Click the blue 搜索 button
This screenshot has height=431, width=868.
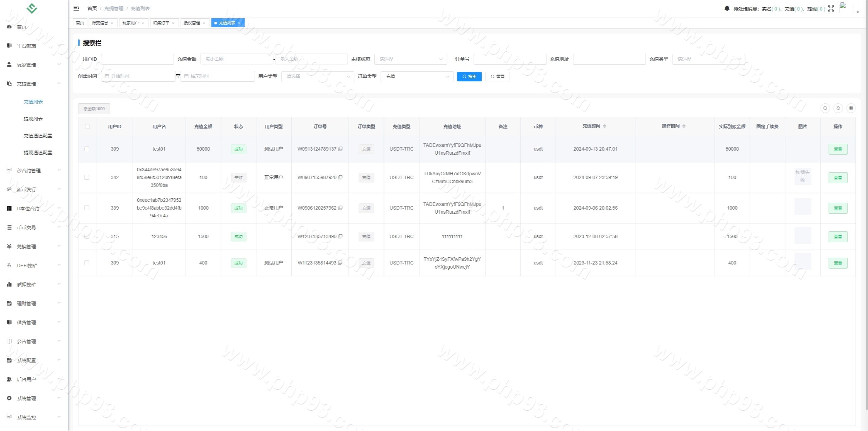469,76
